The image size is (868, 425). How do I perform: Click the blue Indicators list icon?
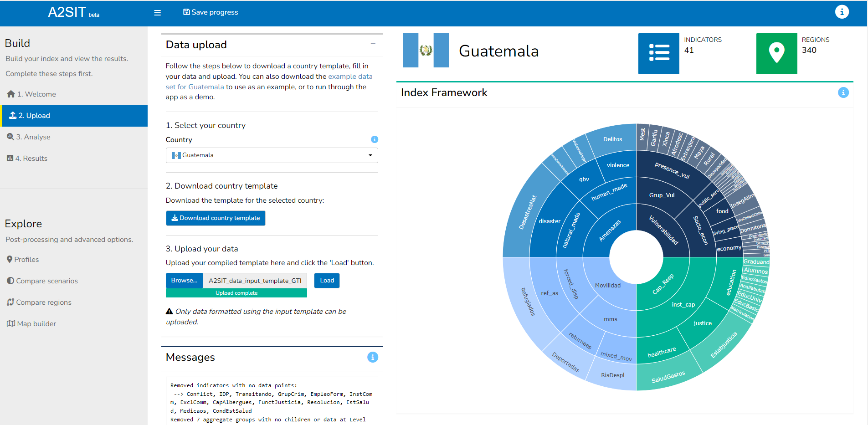tap(658, 53)
